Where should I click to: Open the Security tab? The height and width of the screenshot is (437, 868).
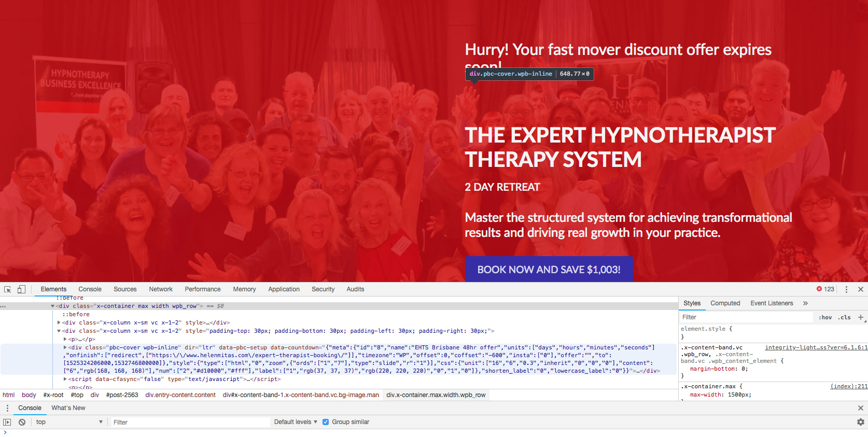coord(323,289)
